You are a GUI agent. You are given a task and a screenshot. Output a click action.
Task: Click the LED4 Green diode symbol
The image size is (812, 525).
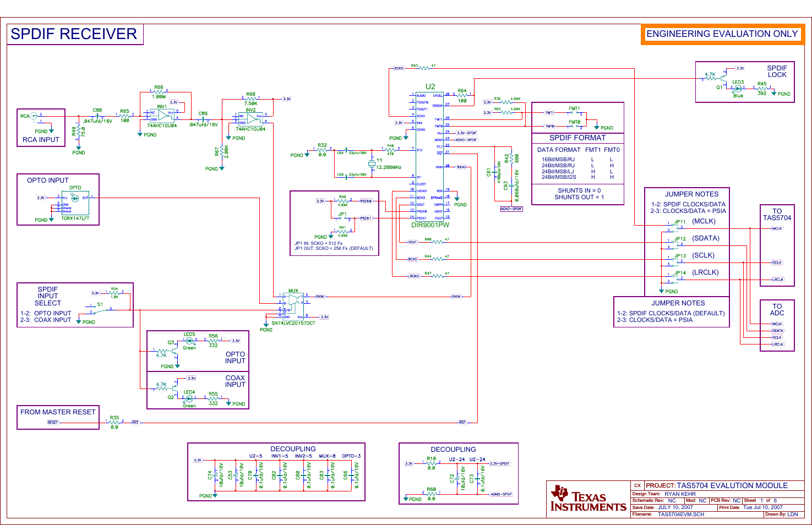pos(189,398)
